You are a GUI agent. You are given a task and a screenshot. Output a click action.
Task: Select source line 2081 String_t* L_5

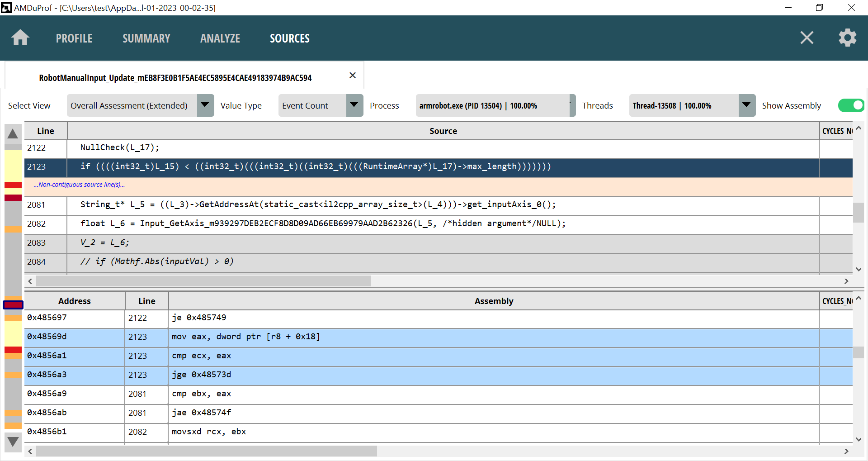click(x=439, y=205)
